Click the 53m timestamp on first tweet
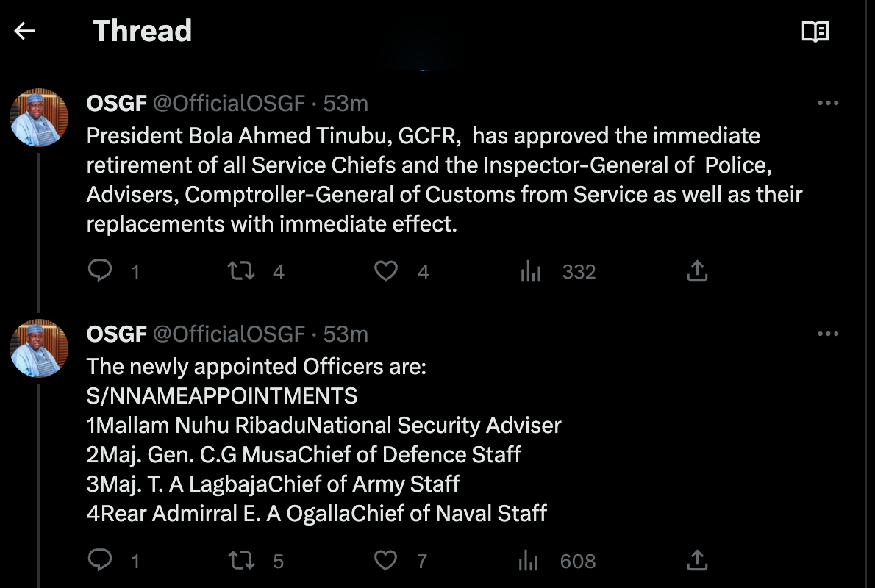 point(346,104)
